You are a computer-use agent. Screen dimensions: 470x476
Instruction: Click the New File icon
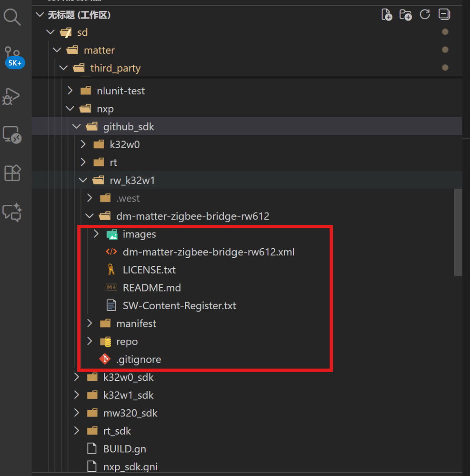[x=387, y=15]
